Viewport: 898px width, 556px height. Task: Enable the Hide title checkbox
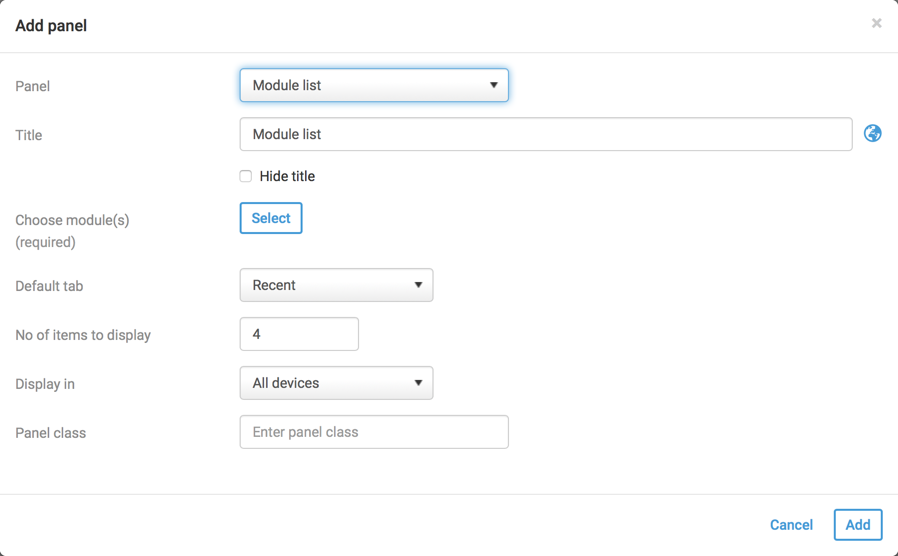point(246,176)
